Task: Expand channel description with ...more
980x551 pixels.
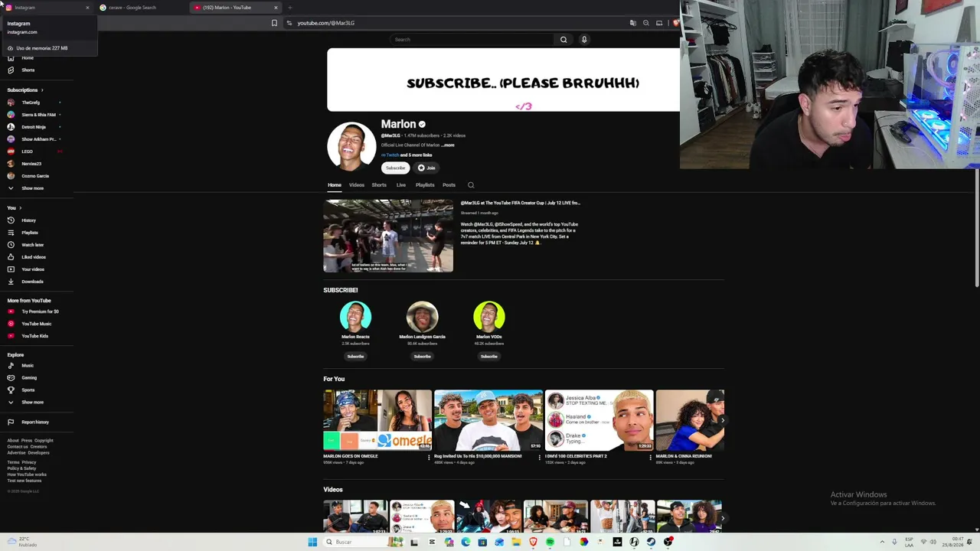Action: pyautogui.click(x=448, y=145)
